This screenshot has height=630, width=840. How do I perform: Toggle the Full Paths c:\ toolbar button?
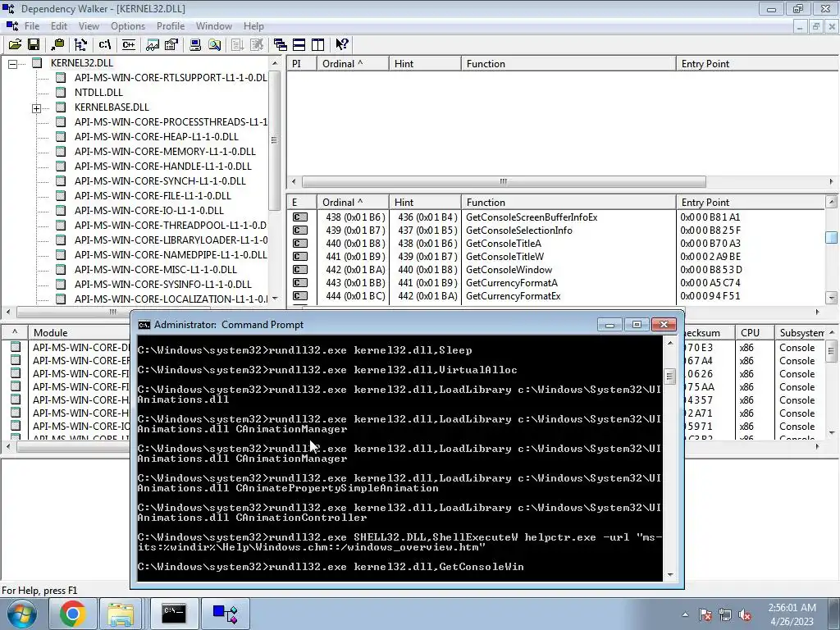pos(104,44)
